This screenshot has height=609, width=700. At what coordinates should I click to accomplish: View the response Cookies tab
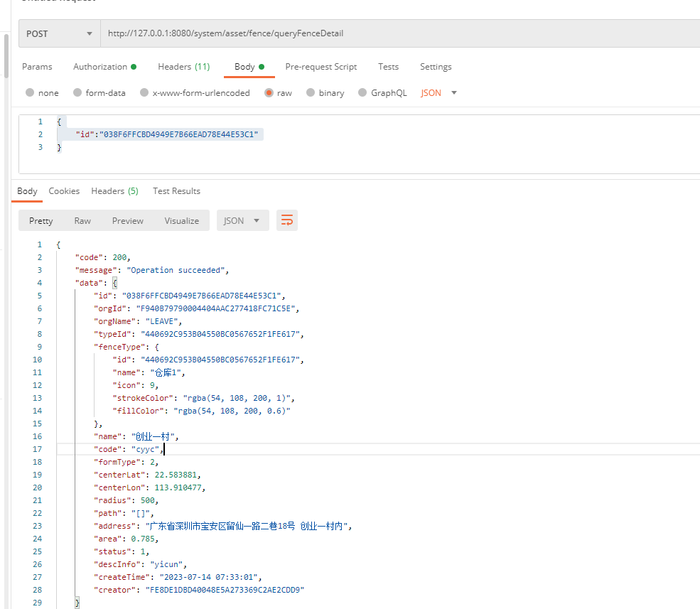pyautogui.click(x=64, y=191)
